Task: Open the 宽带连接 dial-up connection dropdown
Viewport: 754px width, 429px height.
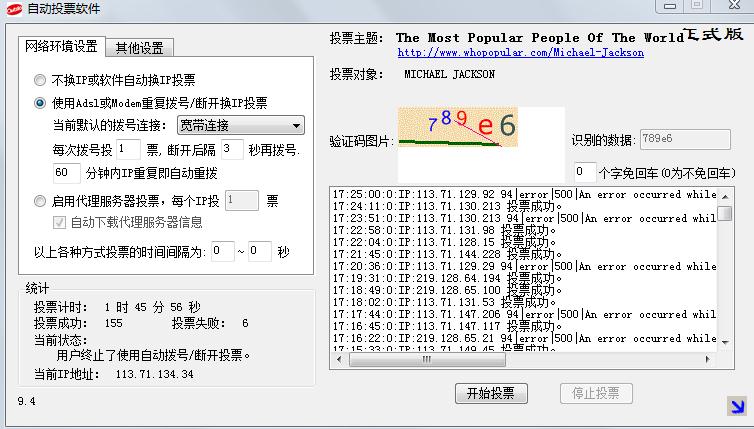Action: (x=240, y=126)
